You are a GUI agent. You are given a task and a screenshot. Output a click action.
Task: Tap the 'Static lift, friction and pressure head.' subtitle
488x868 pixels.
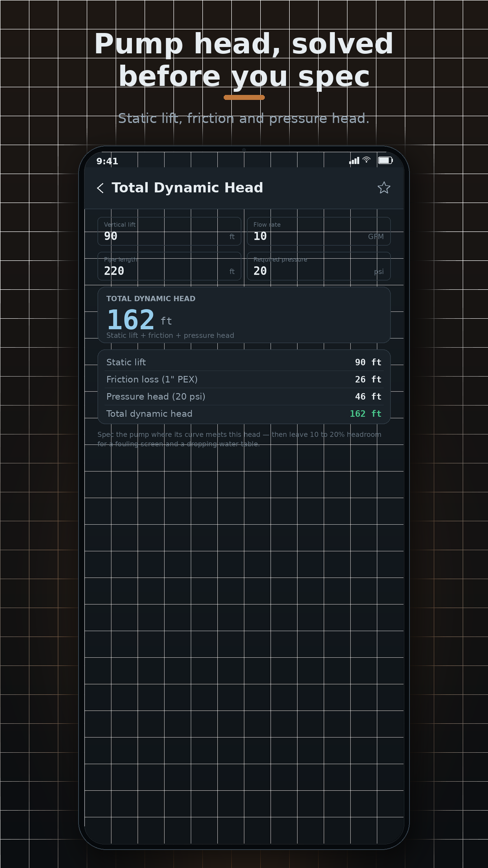click(x=244, y=118)
